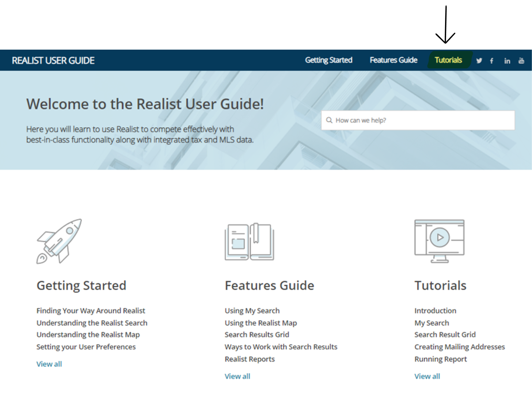Click View all under Tutorials
This screenshot has width=532, height=400.
point(427,376)
